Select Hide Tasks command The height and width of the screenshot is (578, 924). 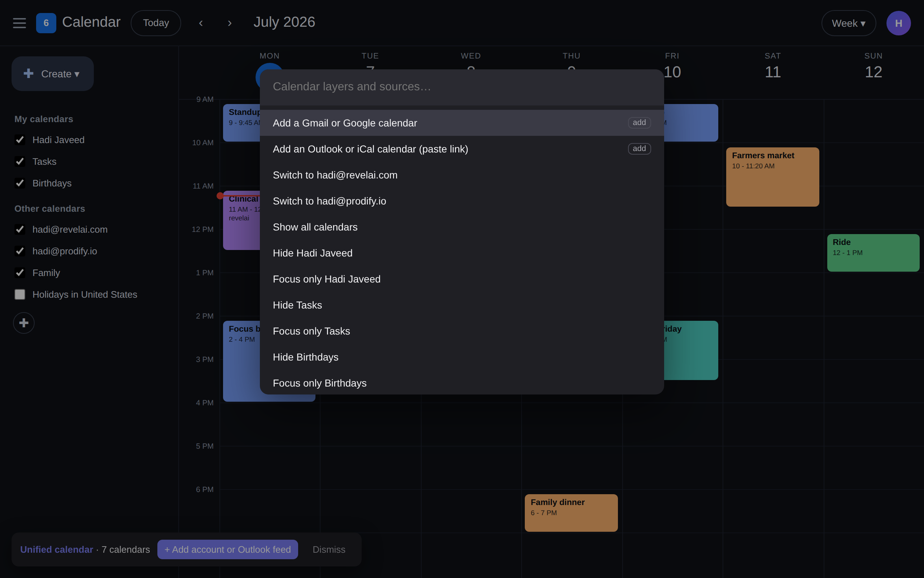tap(462, 305)
